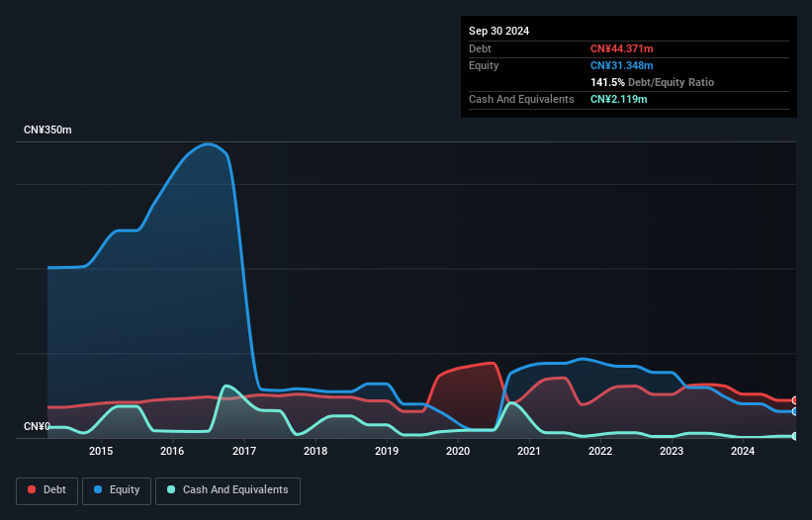Click the 2015 x-axis label
Viewport: 812px width, 520px height.
tap(101, 451)
